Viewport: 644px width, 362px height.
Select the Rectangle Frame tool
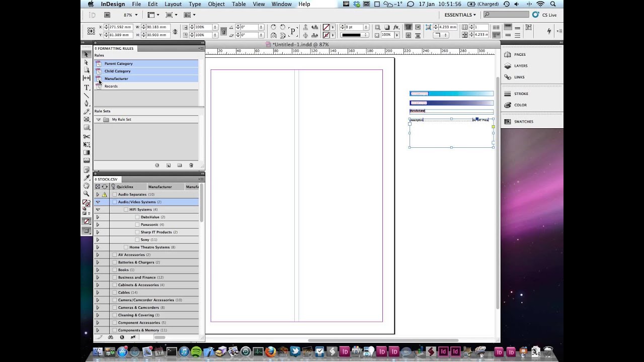tap(86, 120)
